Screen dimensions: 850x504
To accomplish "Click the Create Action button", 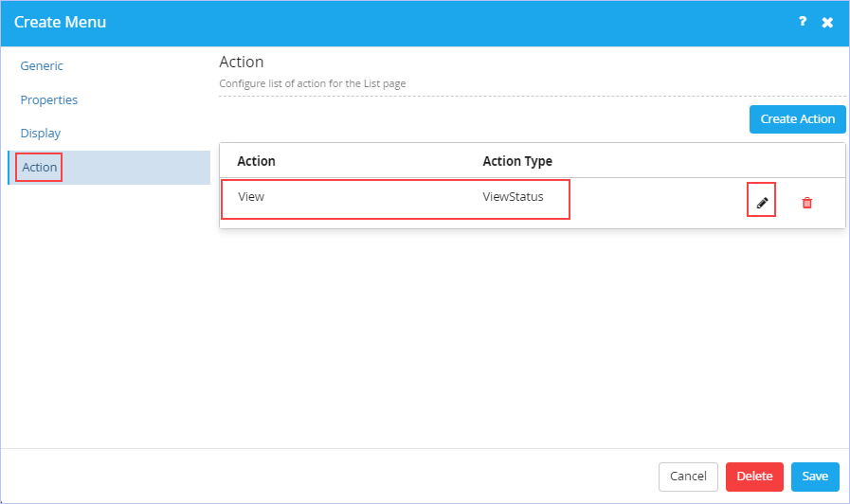I will 798,119.
